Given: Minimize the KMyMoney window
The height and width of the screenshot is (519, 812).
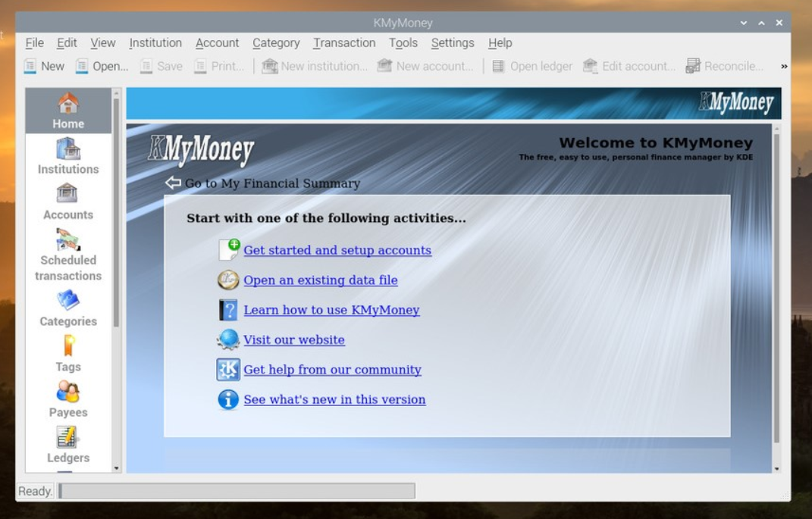Looking at the screenshot, I should point(744,23).
